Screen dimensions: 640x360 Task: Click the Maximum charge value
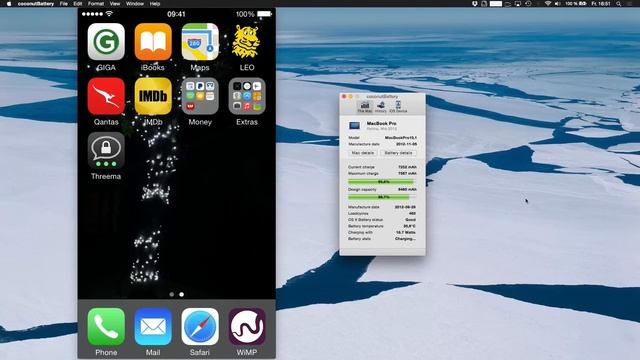click(407, 173)
